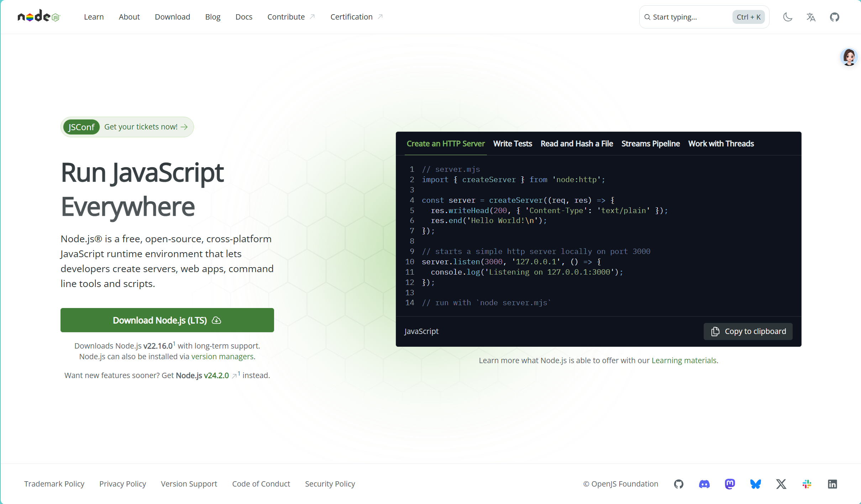
Task: Click the OpenJS Foundation link
Action: tap(621, 484)
